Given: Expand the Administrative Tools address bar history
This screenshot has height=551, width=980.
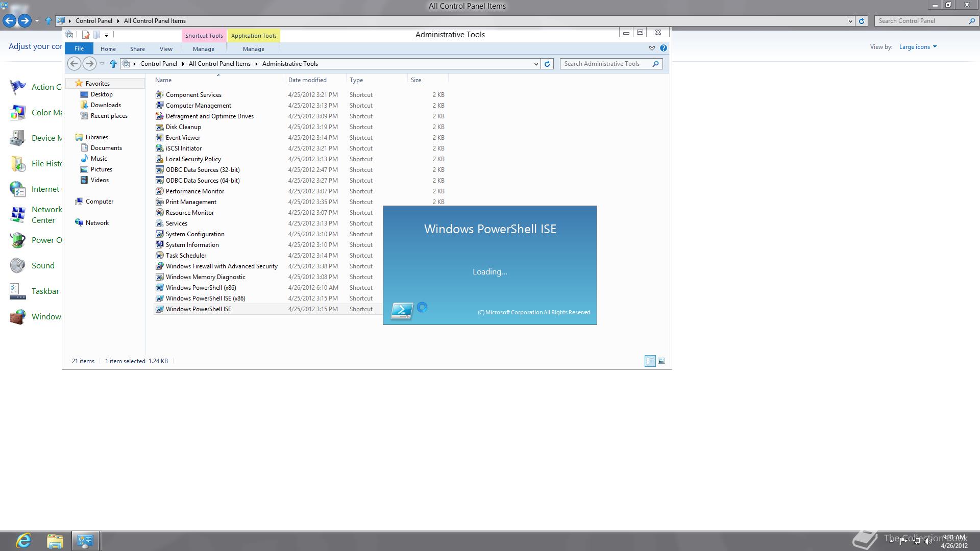Looking at the screenshot, I should (x=536, y=64).
